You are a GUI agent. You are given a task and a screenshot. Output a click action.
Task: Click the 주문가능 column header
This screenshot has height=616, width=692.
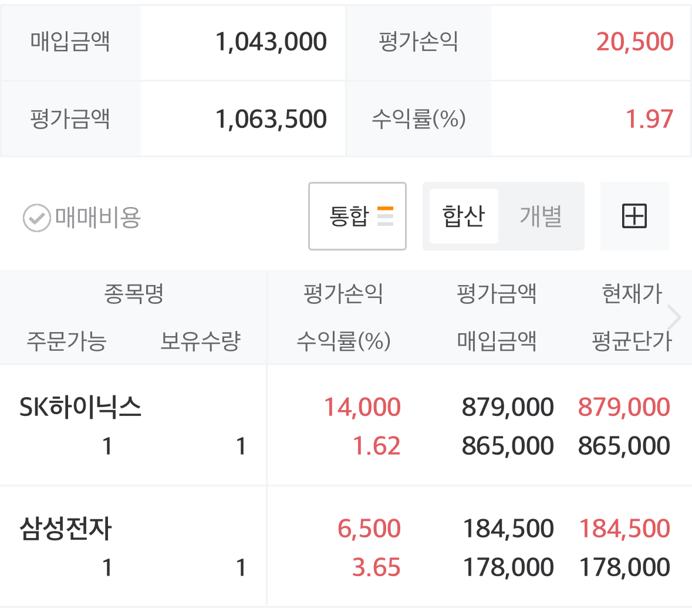pyautogui.click(x=66, y=341)
